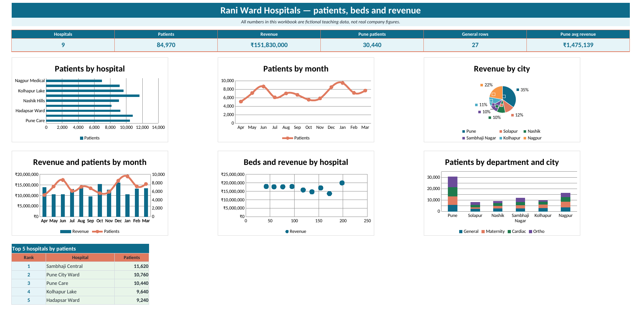Click the Ortho legend color swatch
Image resolution: width=644 pixels, height=310 pixels.
530,231
